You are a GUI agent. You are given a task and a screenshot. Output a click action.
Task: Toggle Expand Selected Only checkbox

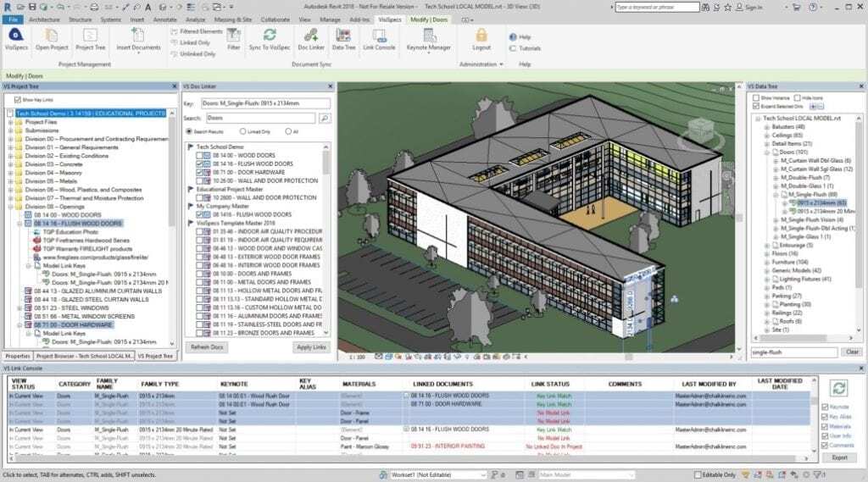[756, 106]
